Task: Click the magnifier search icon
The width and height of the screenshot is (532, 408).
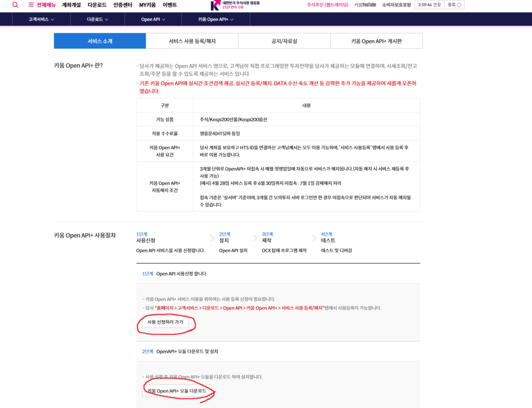Action: point(15,5)
